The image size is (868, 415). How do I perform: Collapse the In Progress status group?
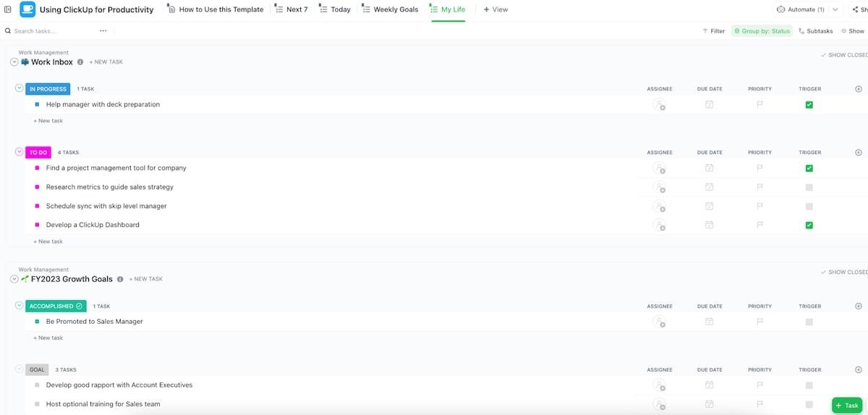pyautogui.click(x=20, y=88)
